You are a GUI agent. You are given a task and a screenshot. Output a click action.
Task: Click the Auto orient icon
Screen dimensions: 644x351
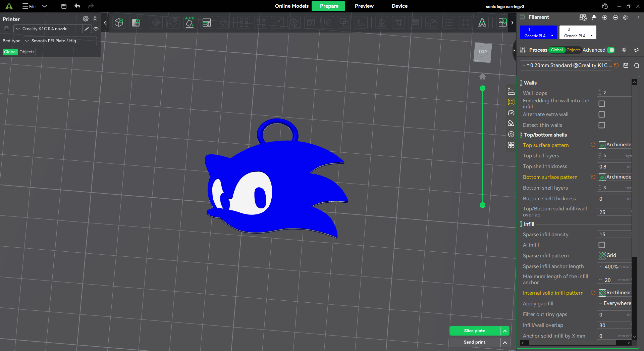190,22
